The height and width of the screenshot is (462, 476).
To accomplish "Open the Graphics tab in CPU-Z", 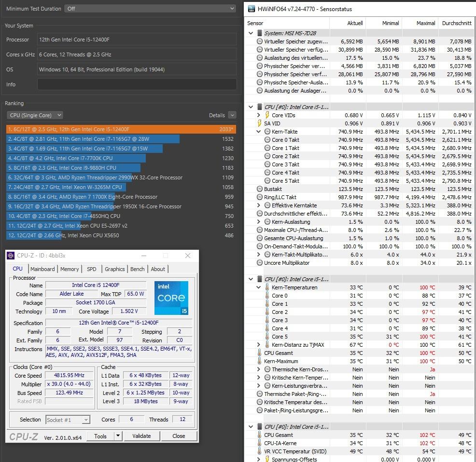I will pos(115,269).
